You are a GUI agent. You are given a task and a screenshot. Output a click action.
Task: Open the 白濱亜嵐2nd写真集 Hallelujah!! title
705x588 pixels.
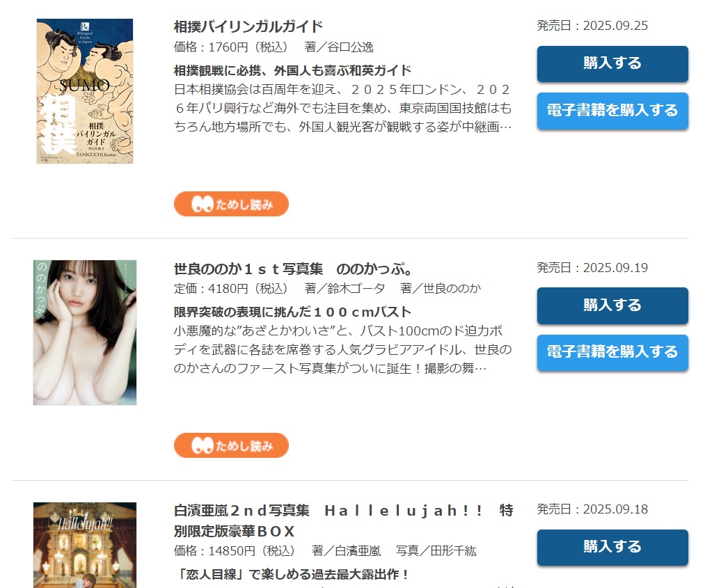[344, 521]
